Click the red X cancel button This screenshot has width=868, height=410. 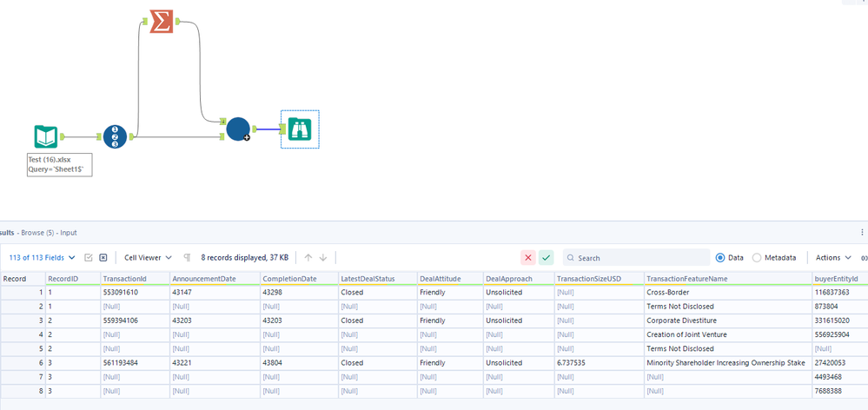(x=528, y=257)
